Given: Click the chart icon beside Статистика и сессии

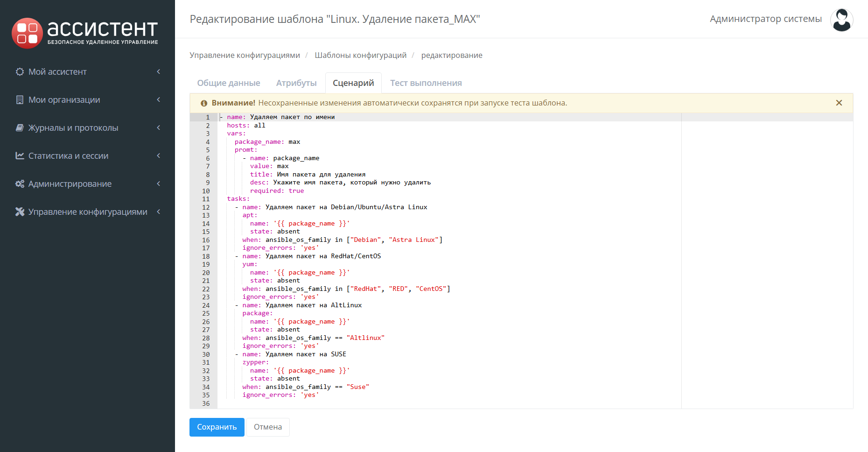Looking at the screenshot, I should (x=20, y=156).
